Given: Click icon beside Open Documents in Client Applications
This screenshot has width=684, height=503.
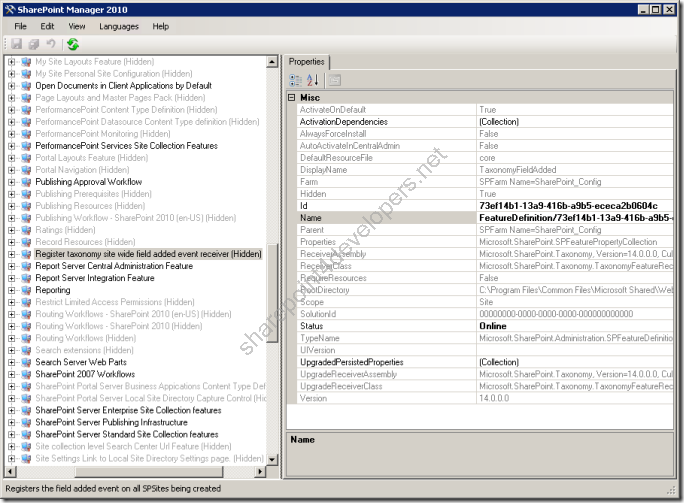Looking at the screenshot, I should [26, 86].
